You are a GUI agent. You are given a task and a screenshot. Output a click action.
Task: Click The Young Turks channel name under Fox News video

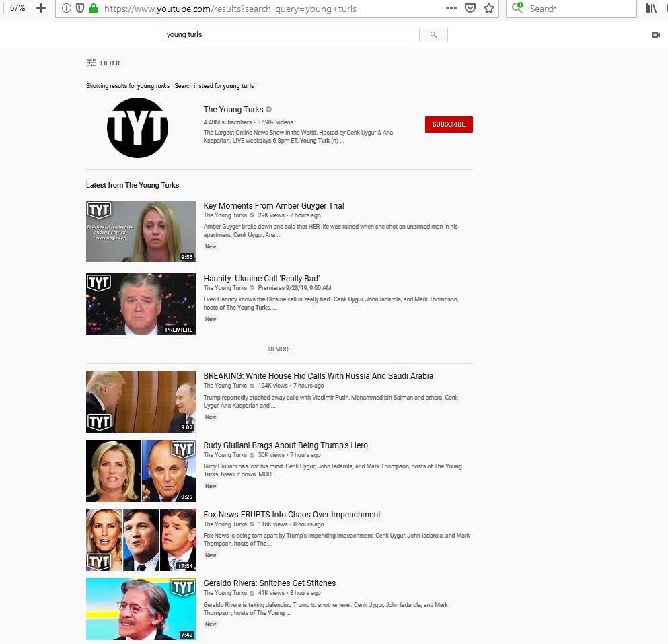pos(225,524)
